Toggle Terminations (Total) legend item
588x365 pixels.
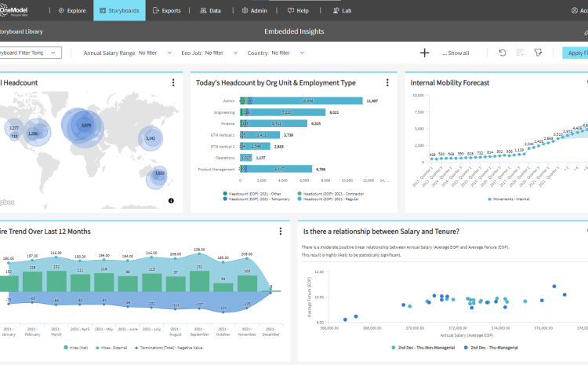[x=169, y=348]
